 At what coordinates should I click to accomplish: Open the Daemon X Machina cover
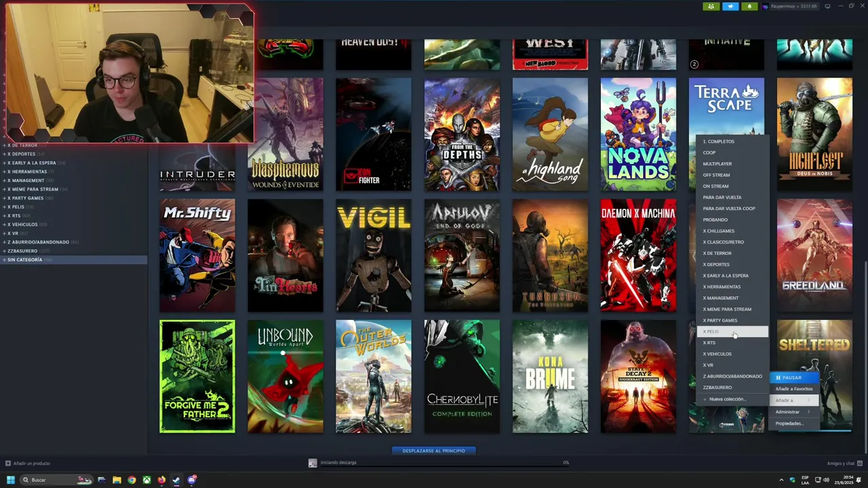[x=638, y=256]
